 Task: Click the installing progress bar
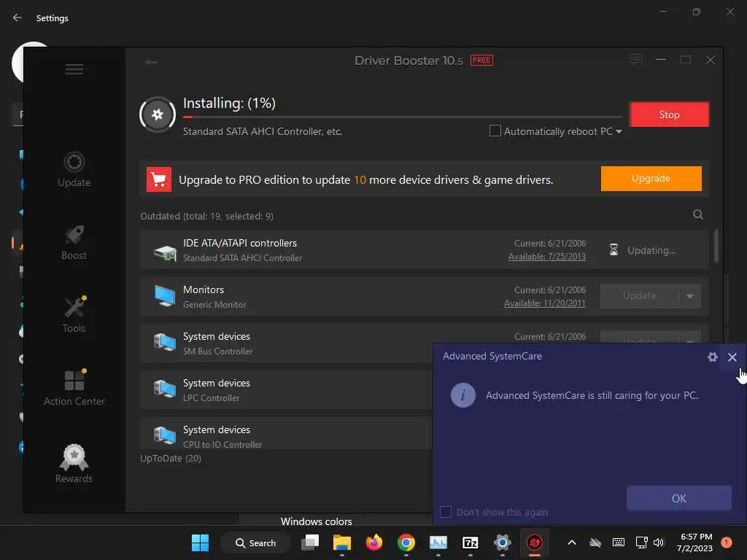tap(403, 117)
